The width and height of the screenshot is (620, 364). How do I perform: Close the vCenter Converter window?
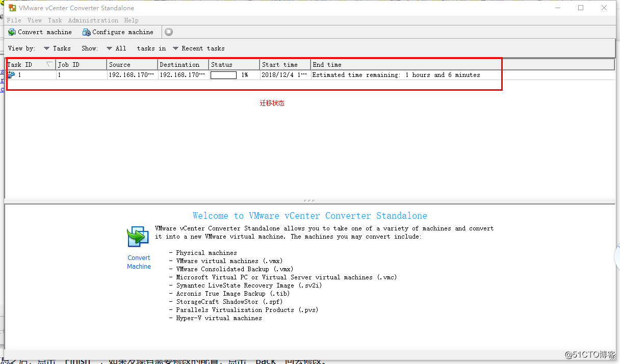pos(604,8)
